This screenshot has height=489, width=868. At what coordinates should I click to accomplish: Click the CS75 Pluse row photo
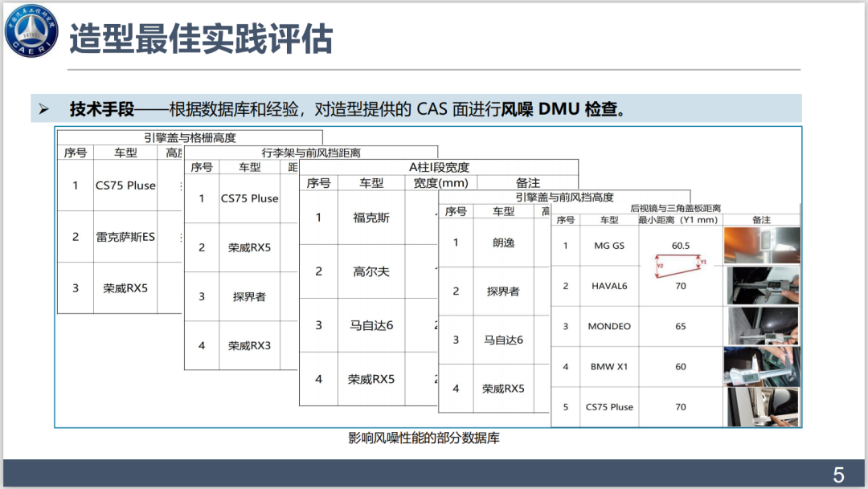pos(762,406)
